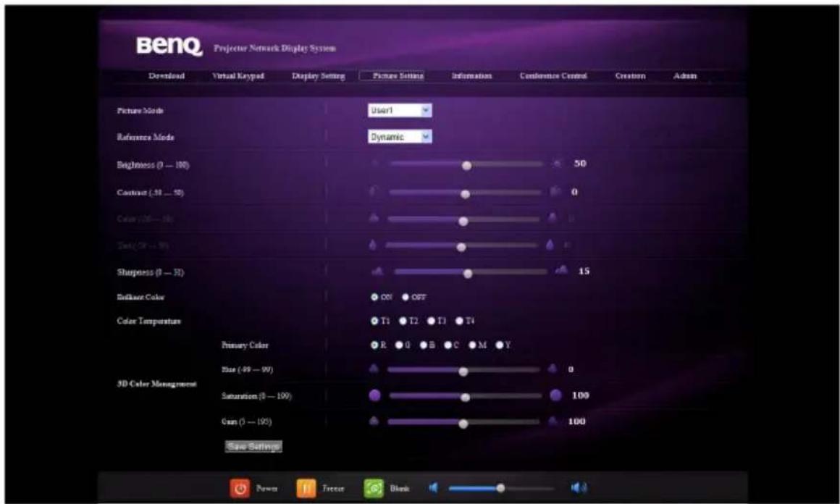Click the 3D Color Management label
The height and width of the screenshot is (504, 840).
pyautogui.click(x=156, y=384)
